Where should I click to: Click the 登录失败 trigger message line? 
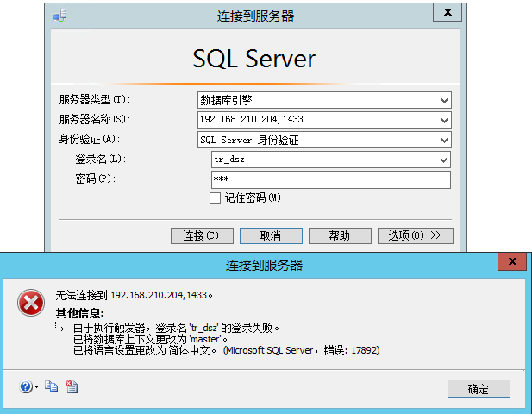click(x=177, y=328)
